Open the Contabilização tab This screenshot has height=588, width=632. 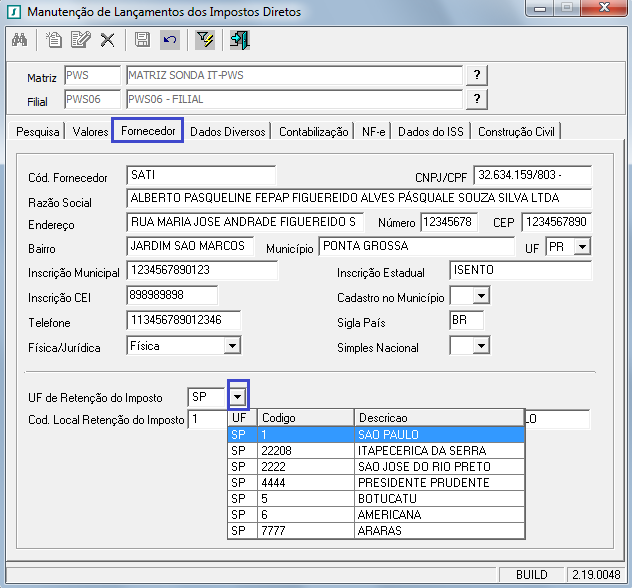pyautogui.click(x=313, y=131)
